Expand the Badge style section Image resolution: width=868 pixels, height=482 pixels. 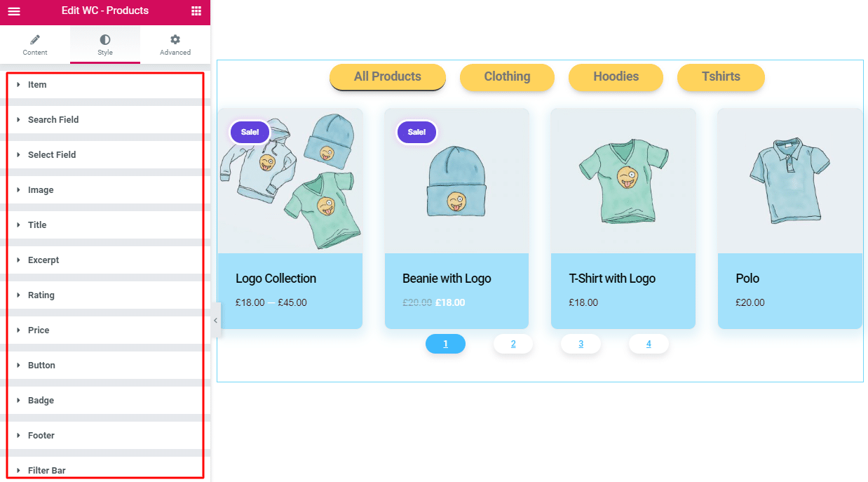pyautogui.click(x=41, y=401)
